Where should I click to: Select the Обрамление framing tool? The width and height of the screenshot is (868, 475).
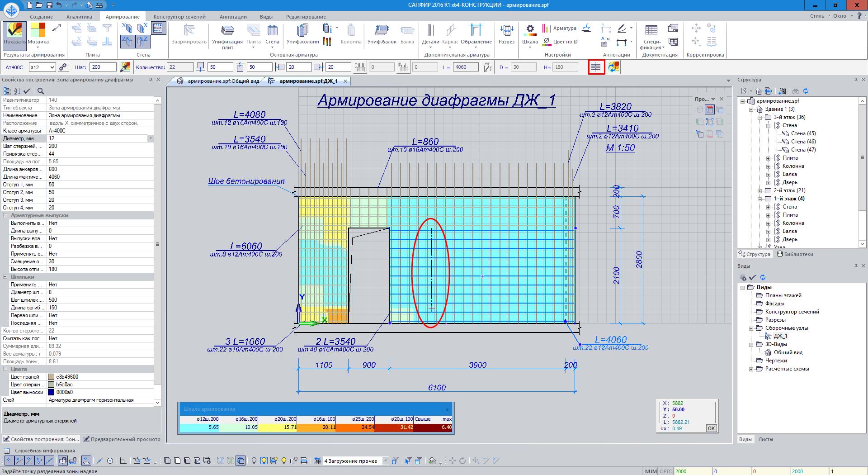coord(476,34)
